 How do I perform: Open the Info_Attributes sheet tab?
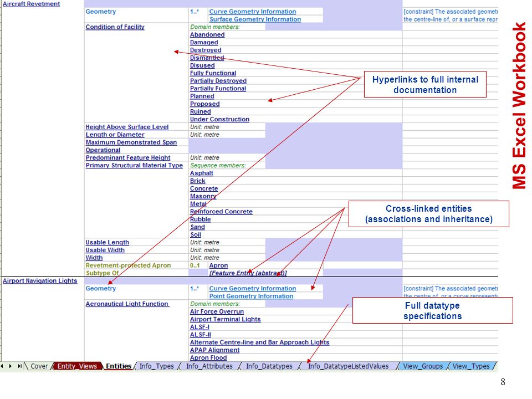[x=209, y=366]
